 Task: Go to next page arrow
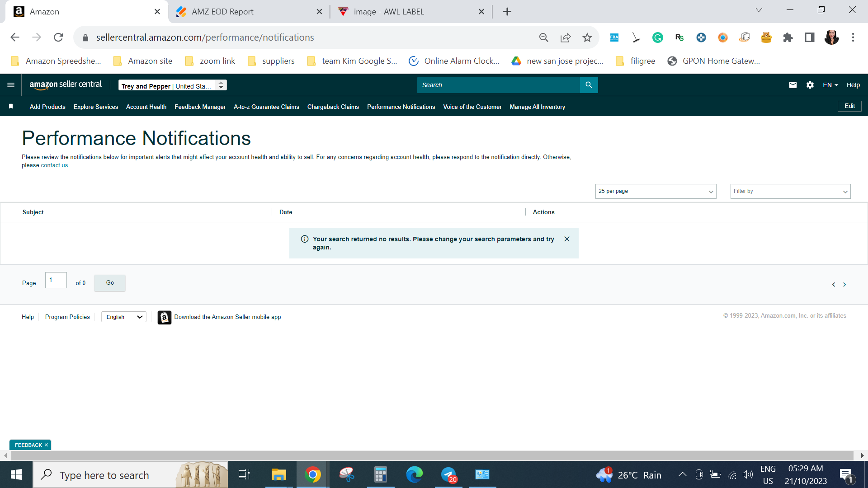[x=844, y=285]
